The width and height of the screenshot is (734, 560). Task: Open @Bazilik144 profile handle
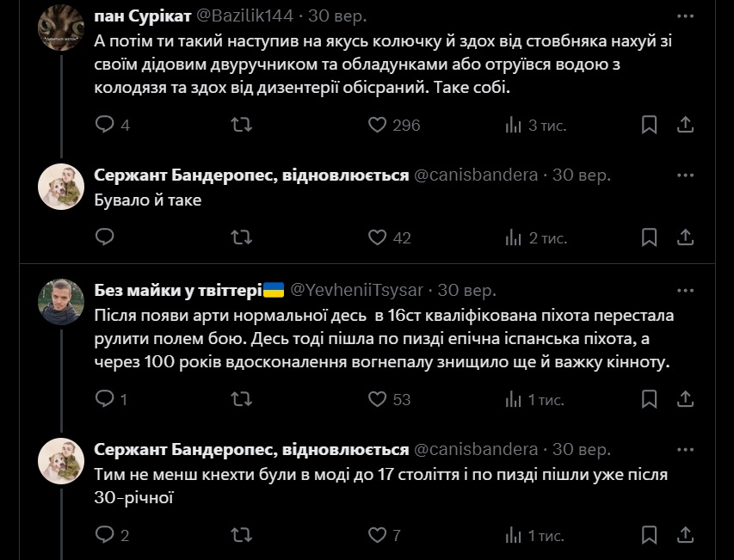244,16
